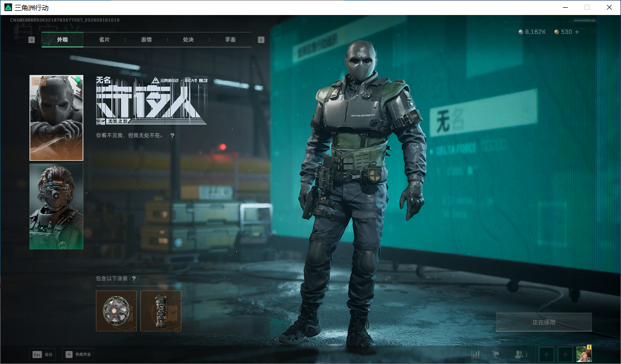Select the 表情 tab
The width and height of the screenshot is (621, 364).
(146, 40)
